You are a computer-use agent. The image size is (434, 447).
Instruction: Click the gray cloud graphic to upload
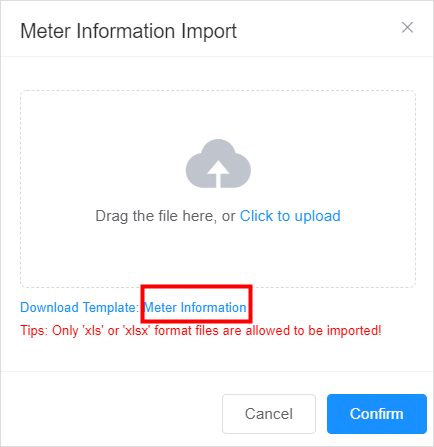(218, 164)
